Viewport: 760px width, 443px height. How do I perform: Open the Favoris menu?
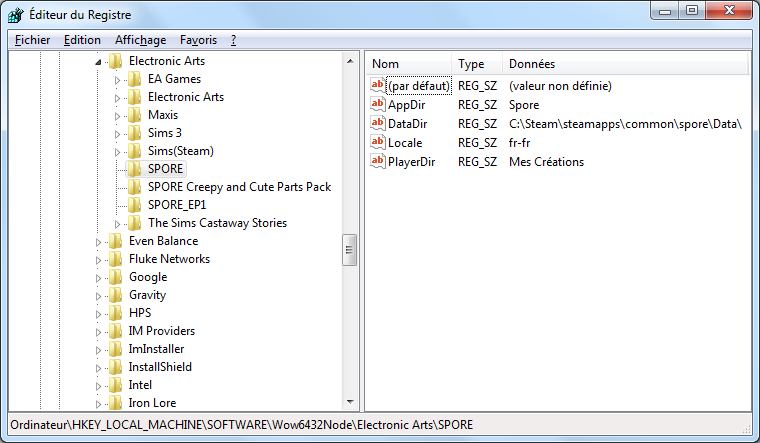pyautogui.click(x=198, y=40)
